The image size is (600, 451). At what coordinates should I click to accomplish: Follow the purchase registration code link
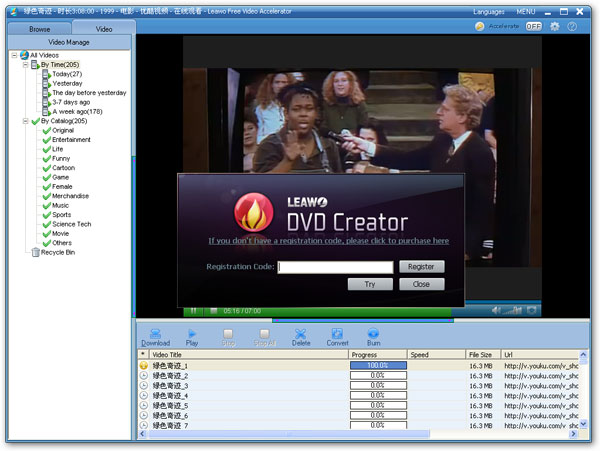click(x=329, y=241)
